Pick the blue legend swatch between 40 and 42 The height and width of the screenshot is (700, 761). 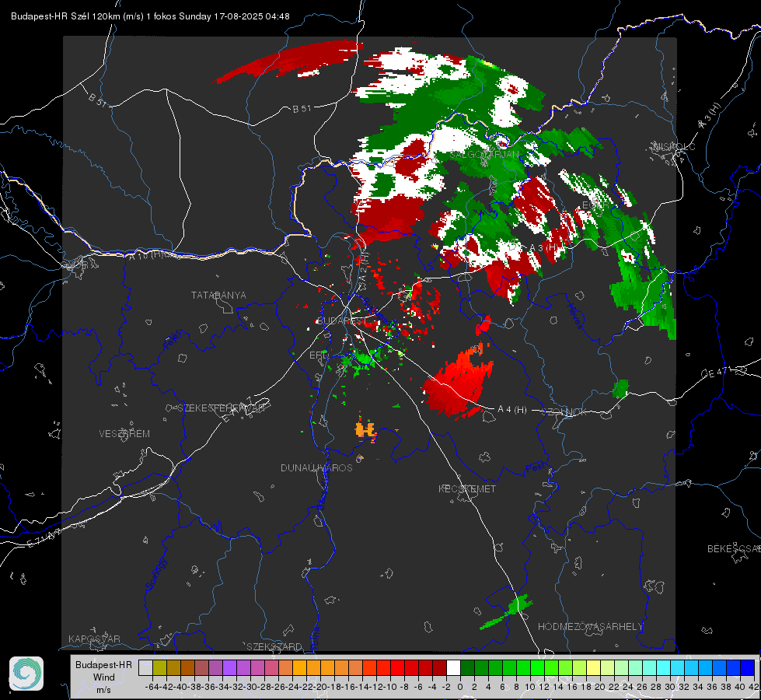748,667
